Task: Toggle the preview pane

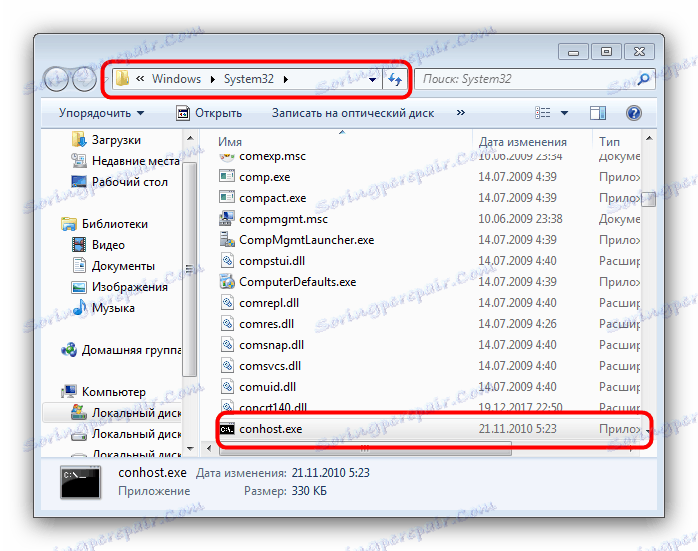Action: [x=597, y=113]
